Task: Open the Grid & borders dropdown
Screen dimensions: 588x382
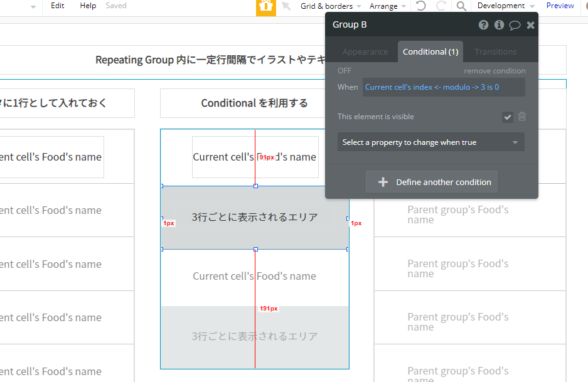Action: [330, 6]
